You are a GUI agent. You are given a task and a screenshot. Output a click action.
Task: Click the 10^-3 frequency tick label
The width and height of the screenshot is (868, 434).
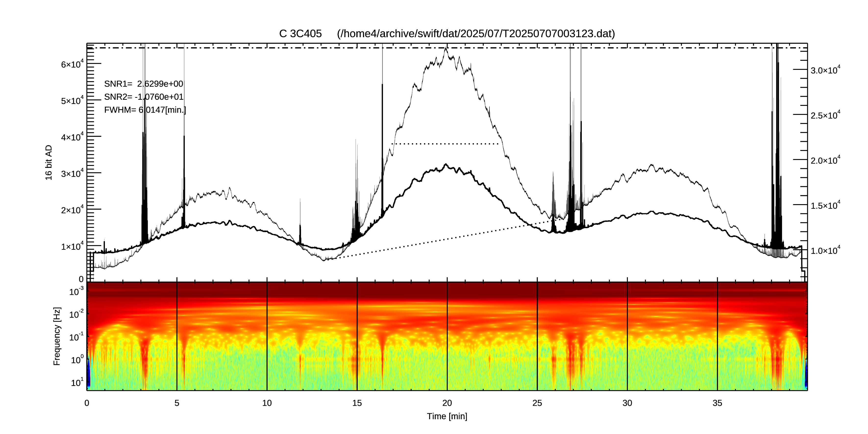coord(77,291)
